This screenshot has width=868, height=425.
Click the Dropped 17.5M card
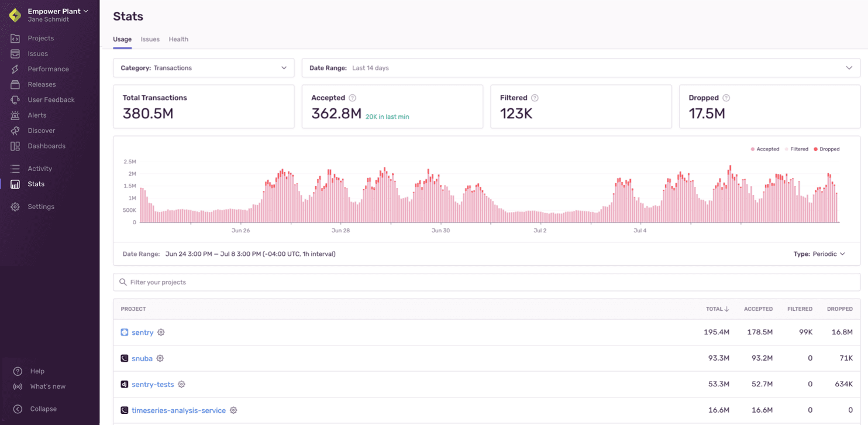770,107
